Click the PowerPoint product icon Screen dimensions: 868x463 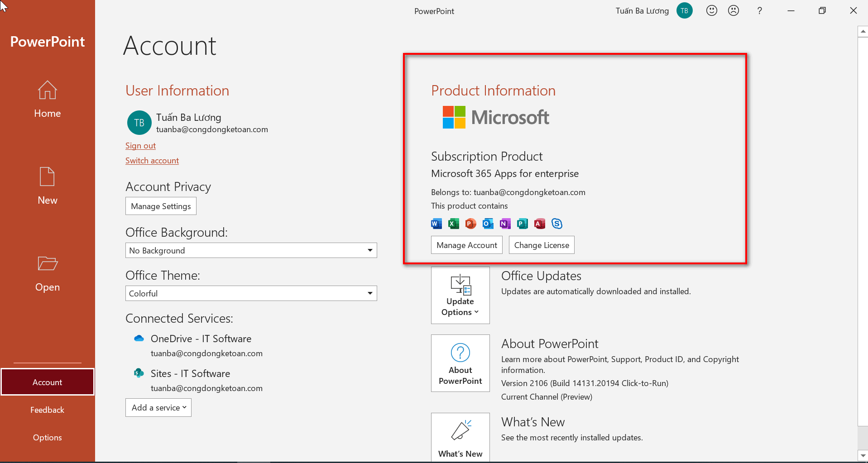[x=471, y=224]
